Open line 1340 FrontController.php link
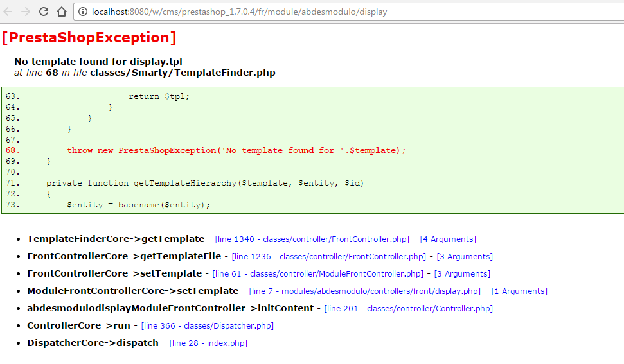 point(312,239)
